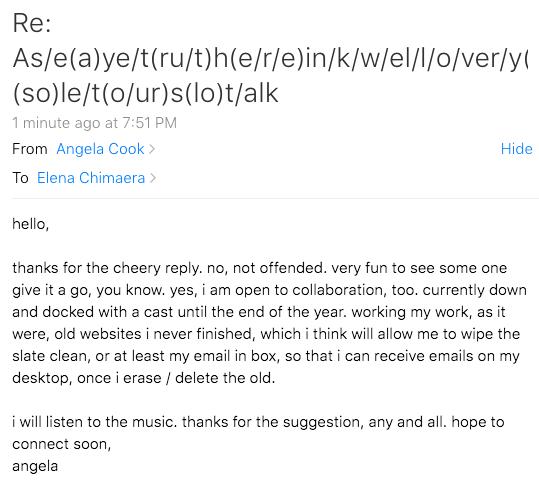Click the line 'i will listen to the music'

258,422
